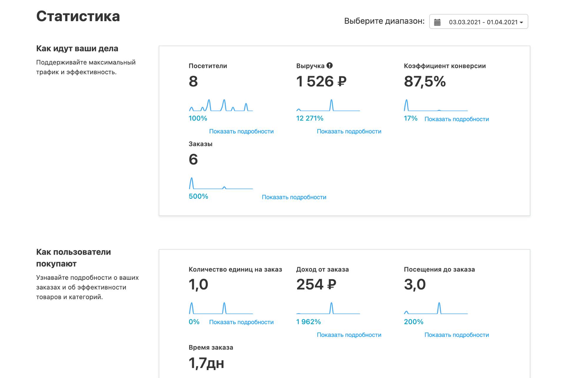The image size is (588, 378).
Task: Click the calendar icon in date range picker
Action: tap(437, 22)
